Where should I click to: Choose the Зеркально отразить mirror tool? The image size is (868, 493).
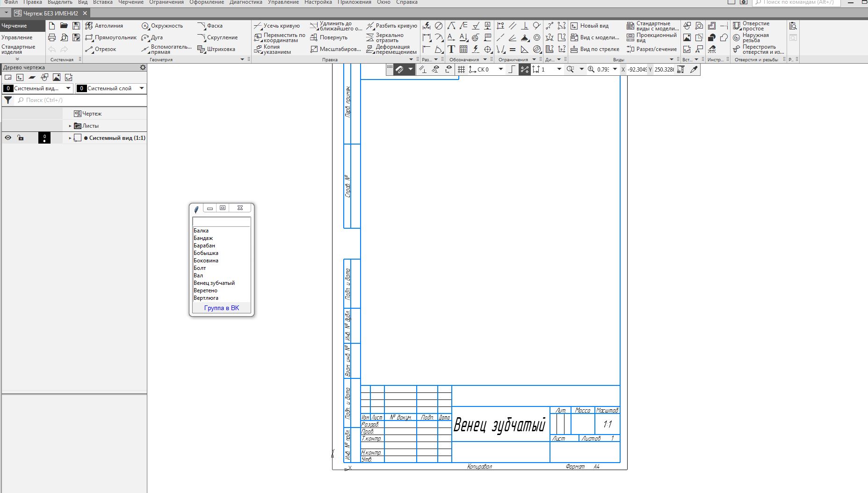[385, 37]
